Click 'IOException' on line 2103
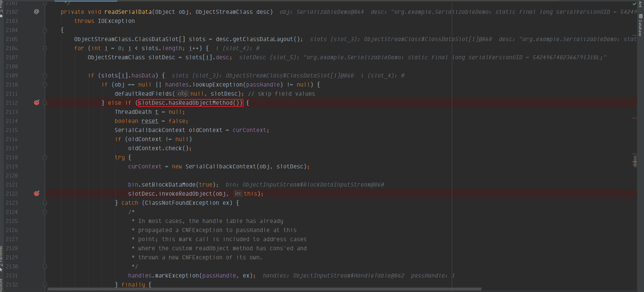644x292 pixels. click(x=116, y=21)
